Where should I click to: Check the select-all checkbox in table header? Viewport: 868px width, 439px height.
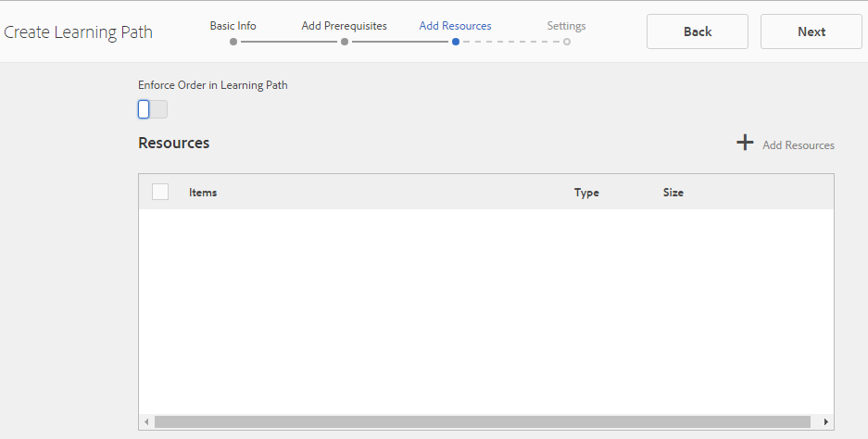[x=160, y=192]
